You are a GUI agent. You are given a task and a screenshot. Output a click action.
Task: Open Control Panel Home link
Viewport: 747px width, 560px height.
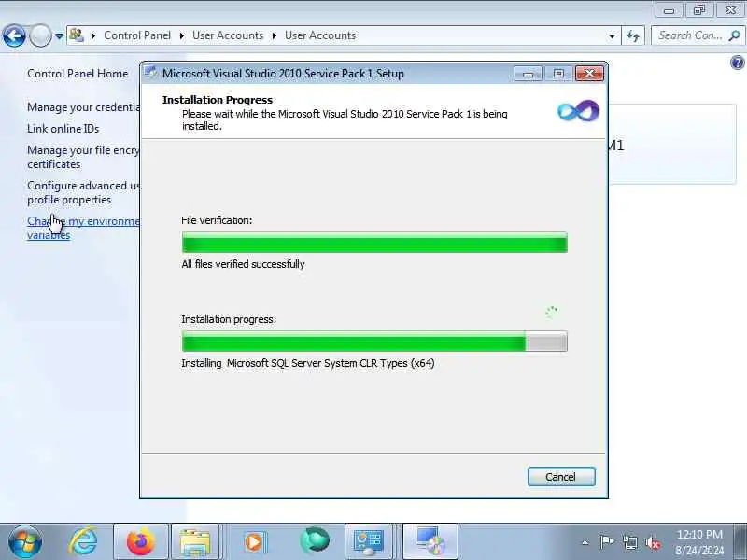click(x=78, y=74)
